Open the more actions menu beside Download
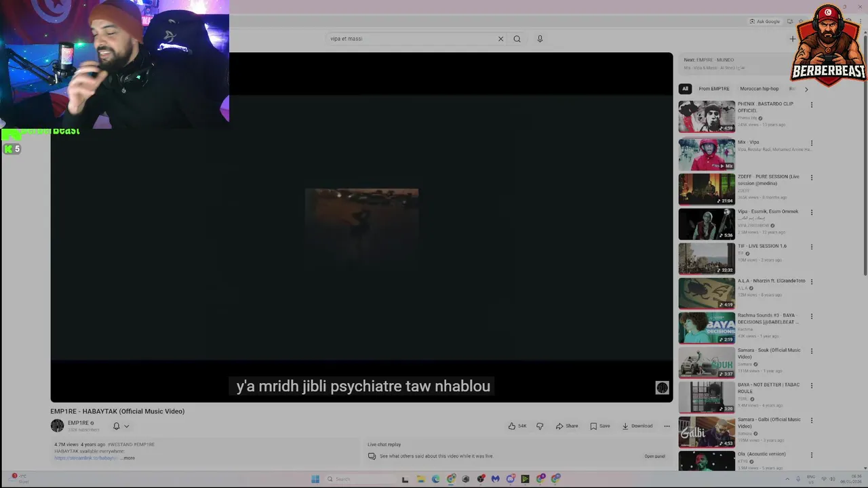The image size is (868, 488). pyautogui.click(x=667, y=426)
